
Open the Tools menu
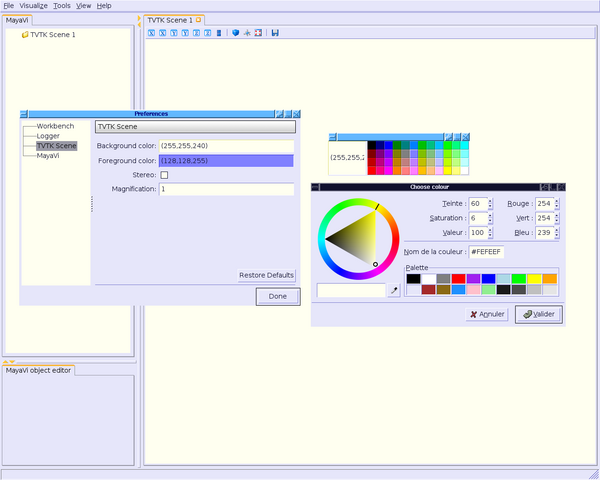tap(62, 6)
